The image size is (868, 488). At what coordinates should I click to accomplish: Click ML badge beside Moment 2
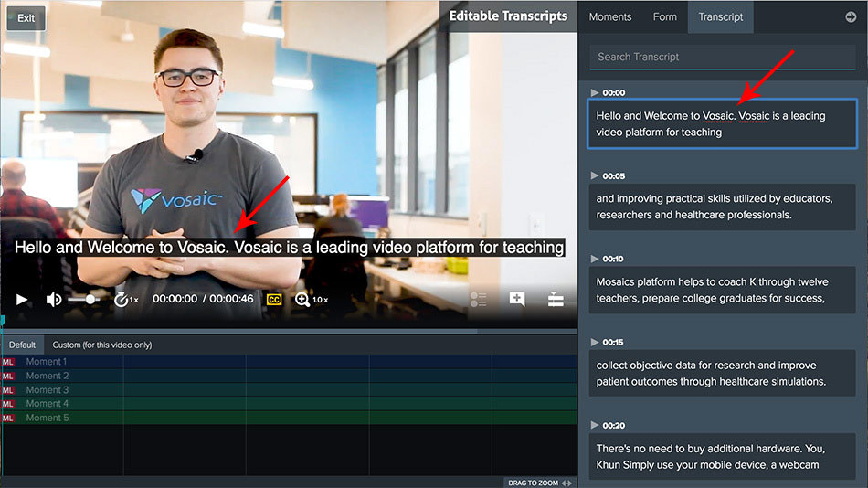pyautogui.click(x=7, y=377)
